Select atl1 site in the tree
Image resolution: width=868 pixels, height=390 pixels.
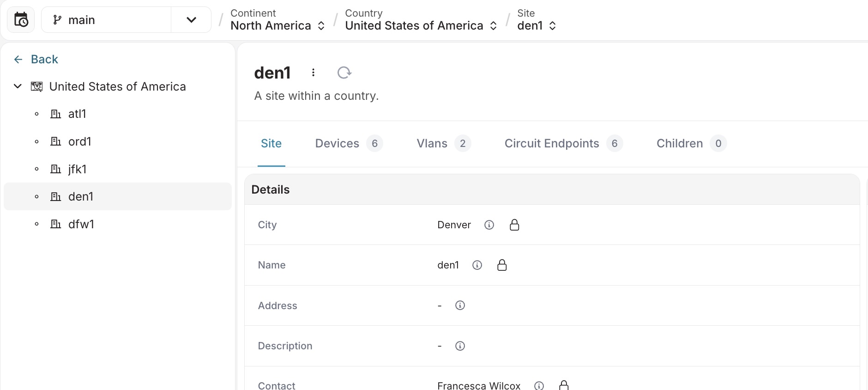[77, 114]
